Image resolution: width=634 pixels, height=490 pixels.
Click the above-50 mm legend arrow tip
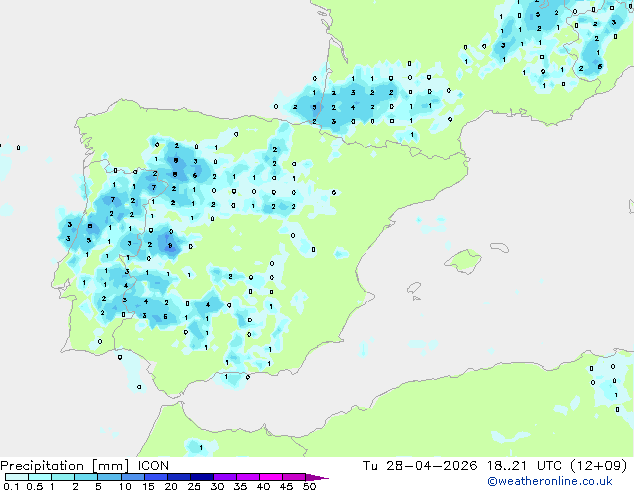pos(317,477)
